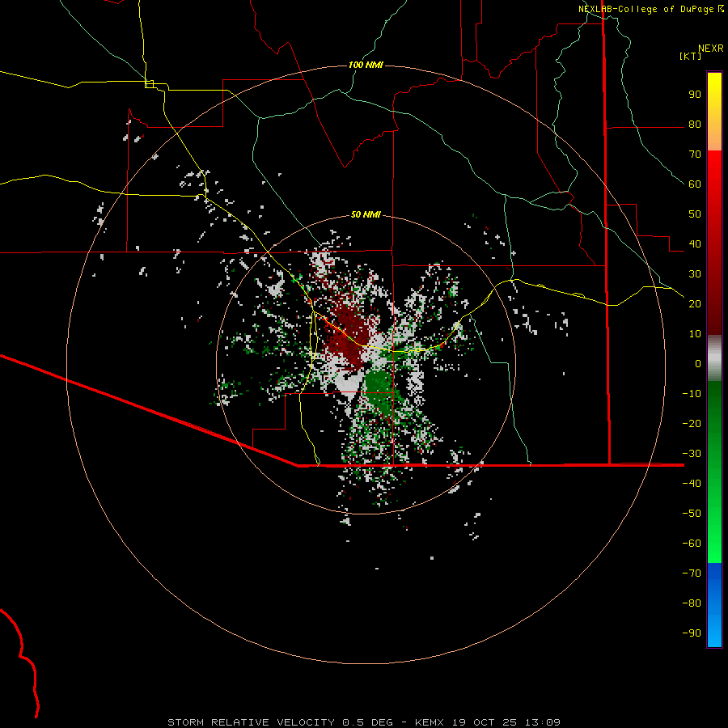728x728 pixels.
Task: Click the bright red segment of the color bar
Action: (x=714, y=170)
